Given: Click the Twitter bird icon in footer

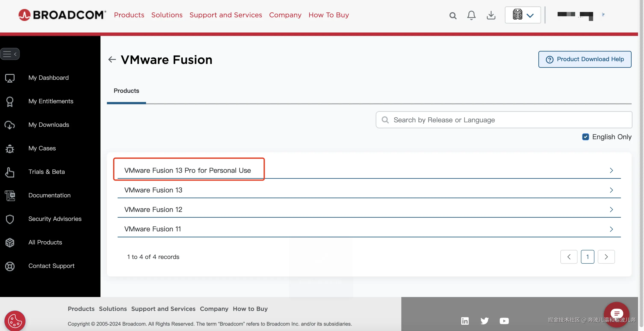Looking at the screenshot, I should click(x=484, y=321).
